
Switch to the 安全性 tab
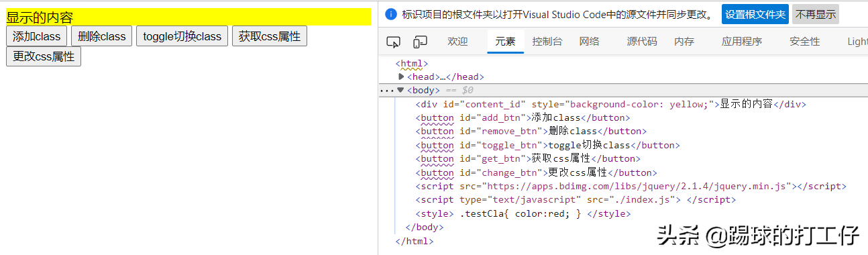pyautogui.click(x=805, y=42)
